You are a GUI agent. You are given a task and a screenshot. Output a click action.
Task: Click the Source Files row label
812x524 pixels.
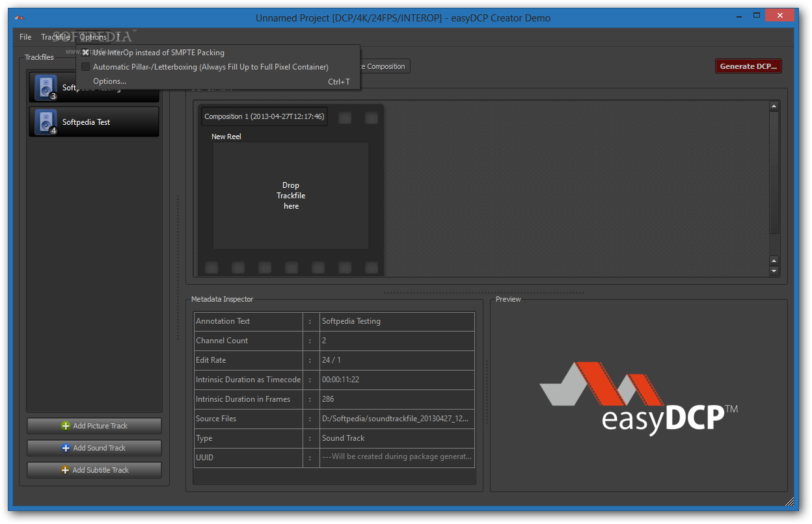217,419
